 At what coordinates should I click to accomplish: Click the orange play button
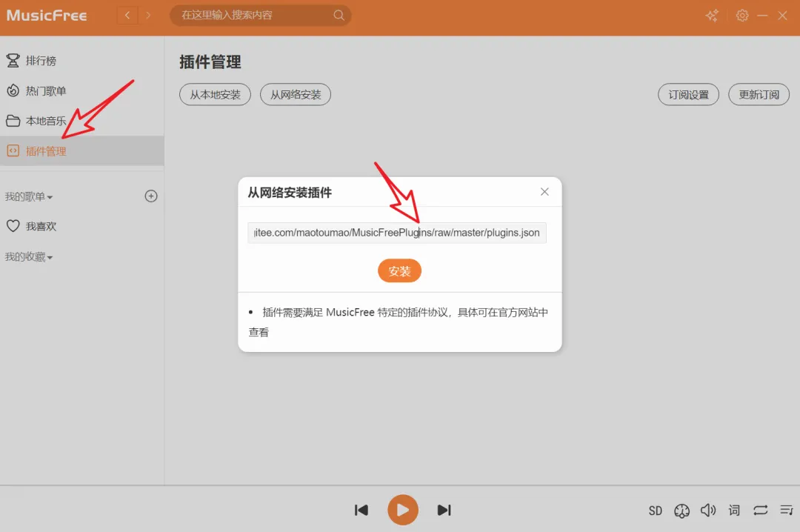(402, 510)
